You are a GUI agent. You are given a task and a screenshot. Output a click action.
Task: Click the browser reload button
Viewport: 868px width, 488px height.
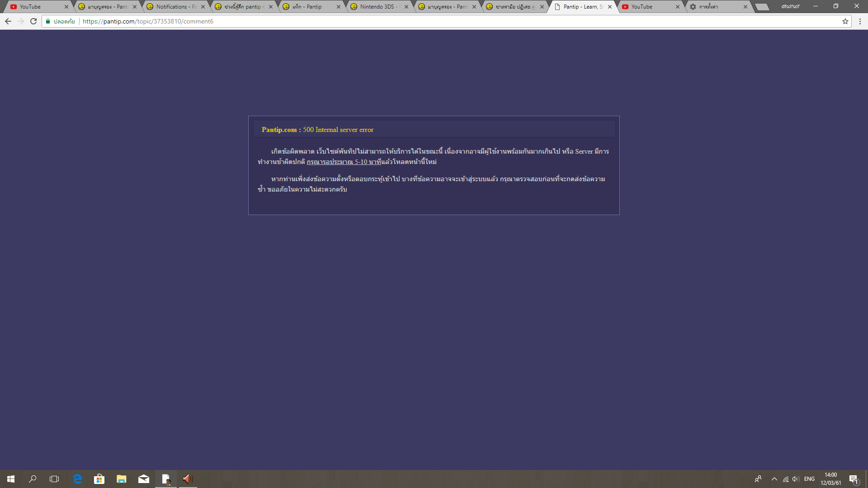click(x=33, y=21)
